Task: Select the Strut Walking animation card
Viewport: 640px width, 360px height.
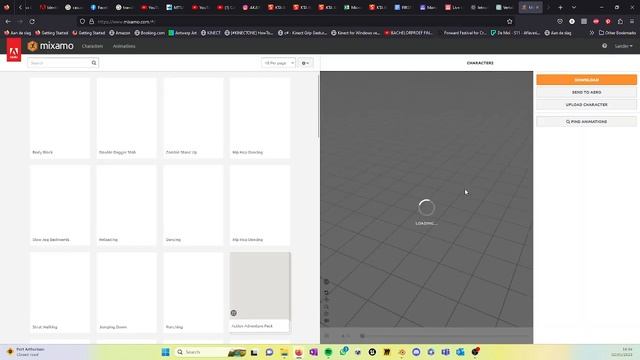Action: [60, 292]
